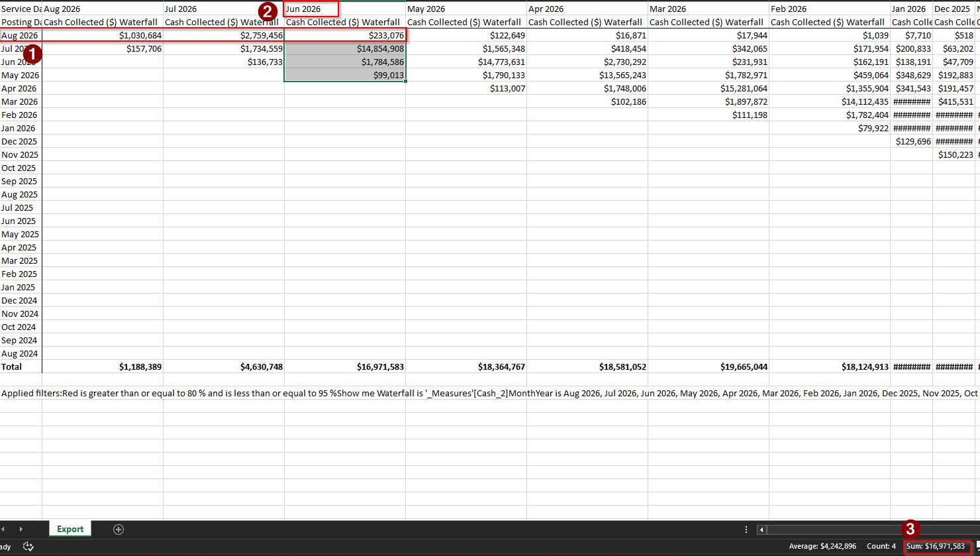
Task: Select the total cell $16,971,583 in the Total row
Action: [x=345, y=366]
